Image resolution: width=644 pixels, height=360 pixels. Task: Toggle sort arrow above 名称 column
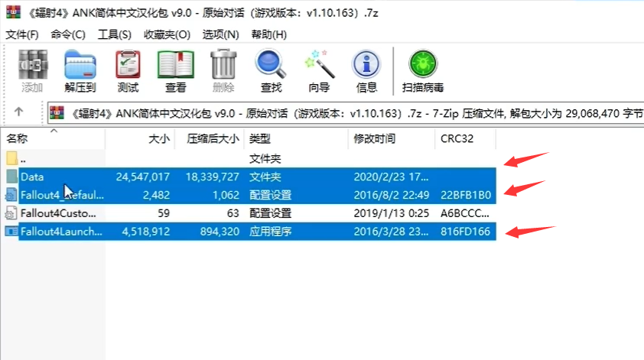click(x=54, y=131)
